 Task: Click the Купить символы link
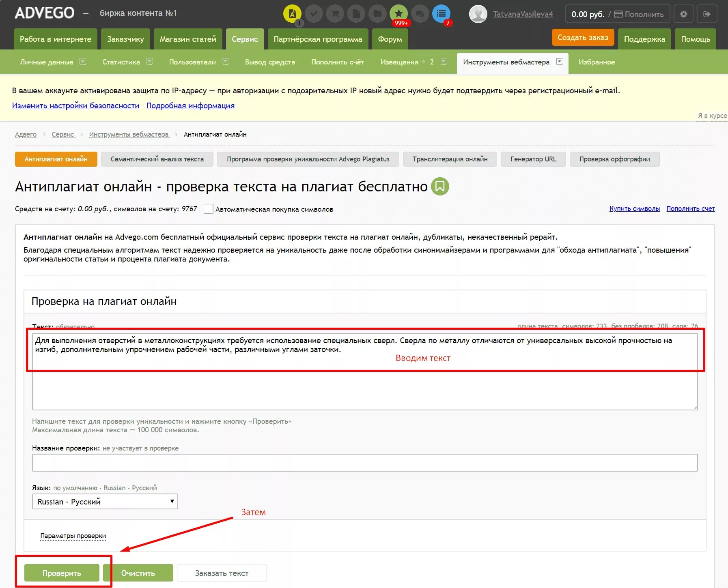point(635,208)
